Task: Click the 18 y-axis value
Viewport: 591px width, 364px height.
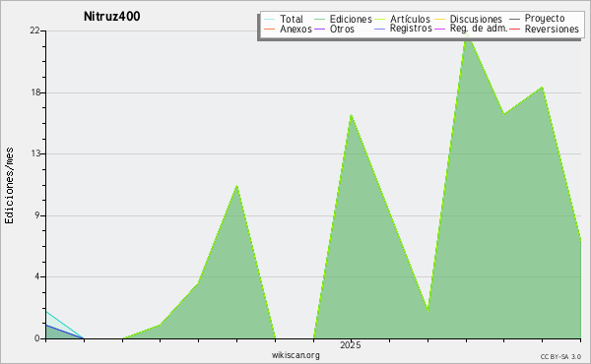Action: (35, 92)
